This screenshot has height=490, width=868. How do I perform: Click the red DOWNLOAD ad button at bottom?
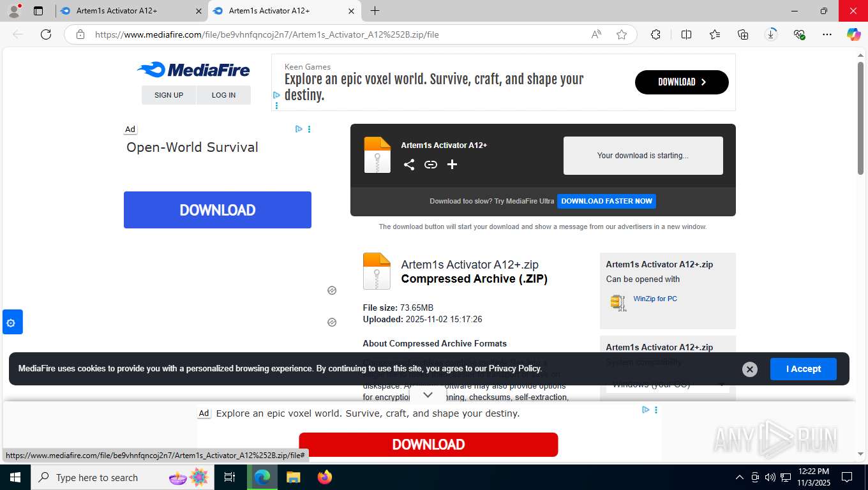click(428, 445)
